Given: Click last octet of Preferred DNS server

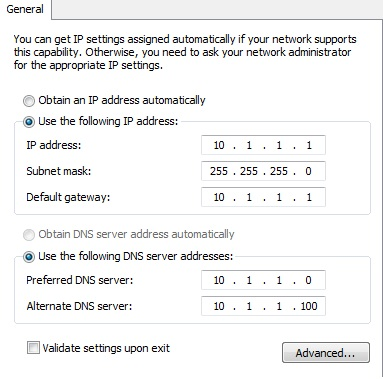Looking at the screenshot, I should pyautogui.click(x=308, y=280).
